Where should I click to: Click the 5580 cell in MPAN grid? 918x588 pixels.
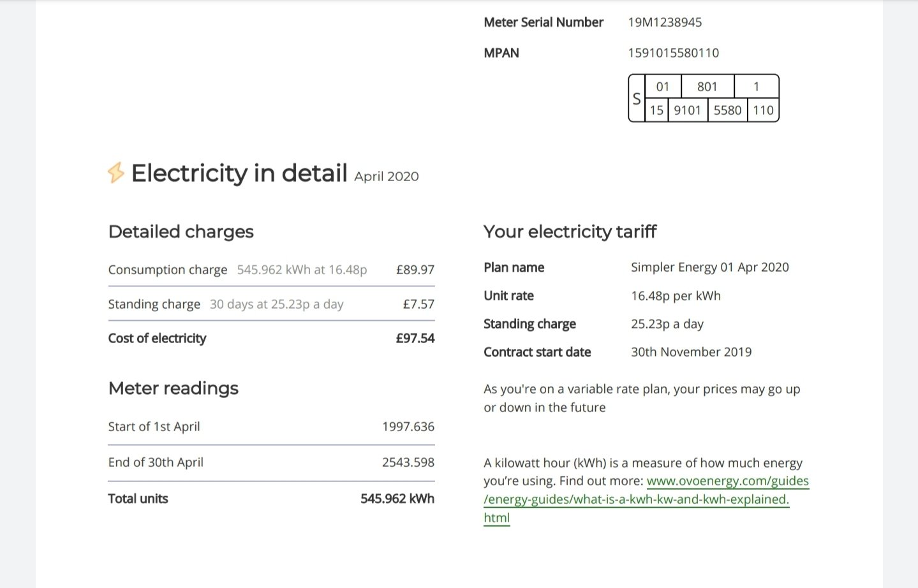tap(727, 110)
